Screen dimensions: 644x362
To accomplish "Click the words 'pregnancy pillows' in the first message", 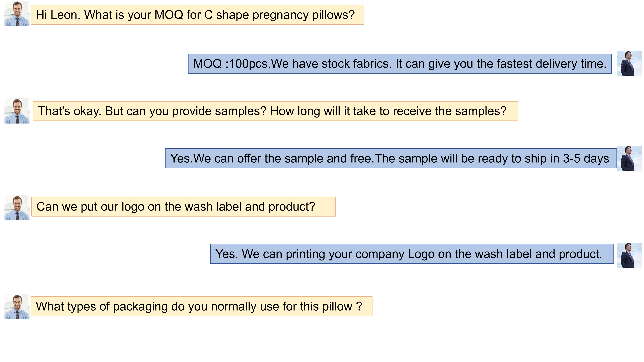I will (x=303, y=15).
